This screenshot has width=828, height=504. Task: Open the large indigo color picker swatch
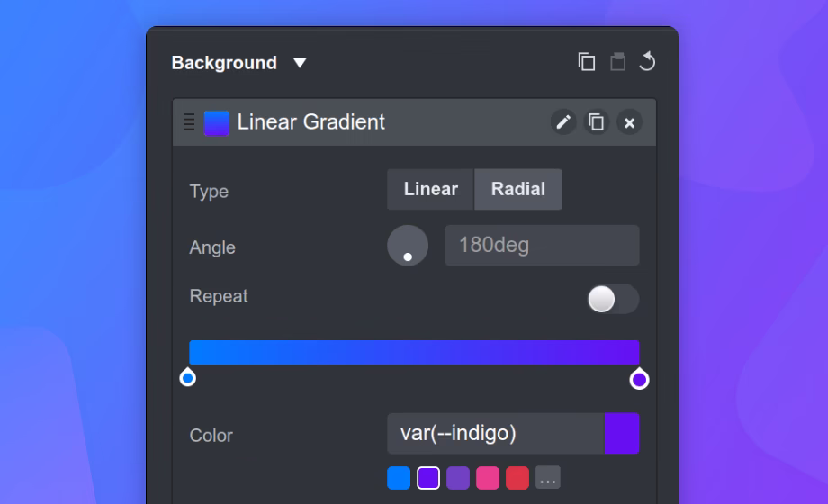tap(622, 434)
